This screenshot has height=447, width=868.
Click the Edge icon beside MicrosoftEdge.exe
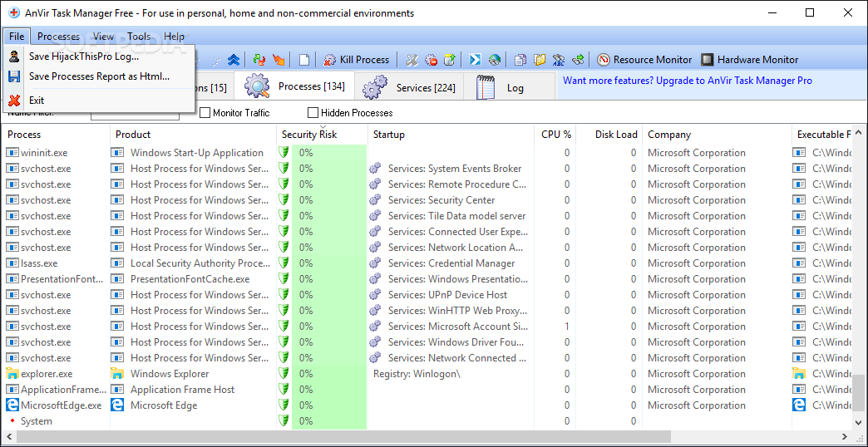pos(12,405)
